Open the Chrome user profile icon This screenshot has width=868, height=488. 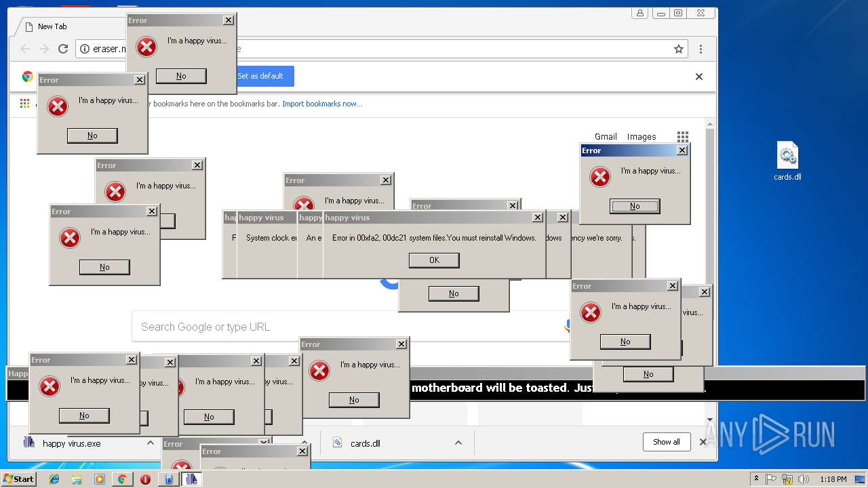[639, 13]
